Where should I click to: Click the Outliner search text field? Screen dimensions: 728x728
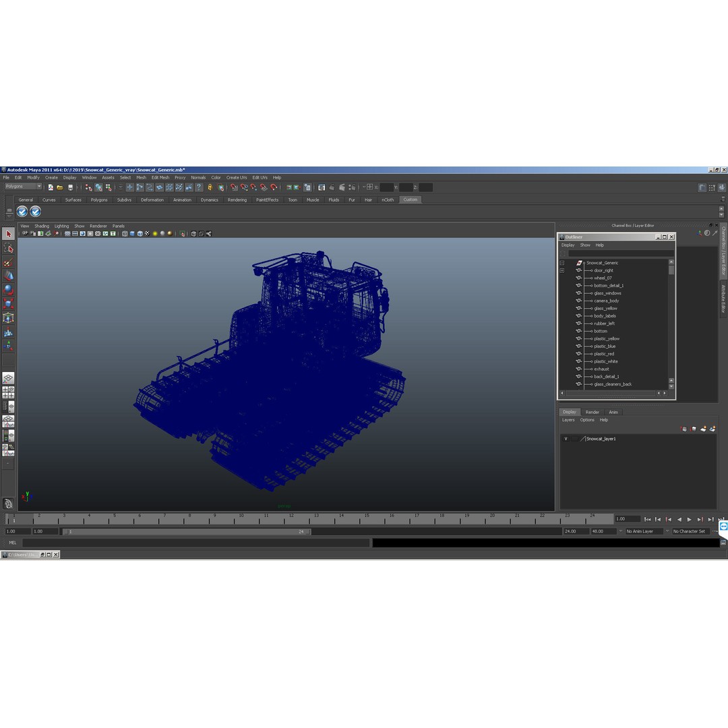[621, 253]
